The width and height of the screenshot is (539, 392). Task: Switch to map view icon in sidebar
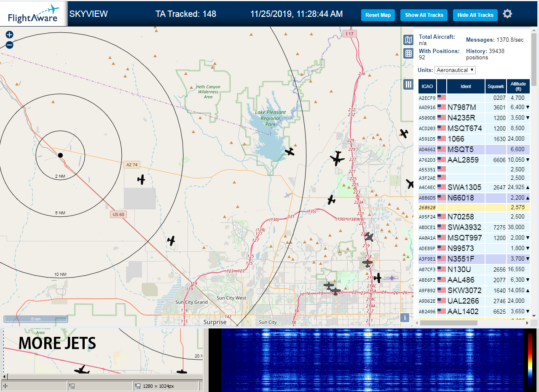[x=408, y=40]
